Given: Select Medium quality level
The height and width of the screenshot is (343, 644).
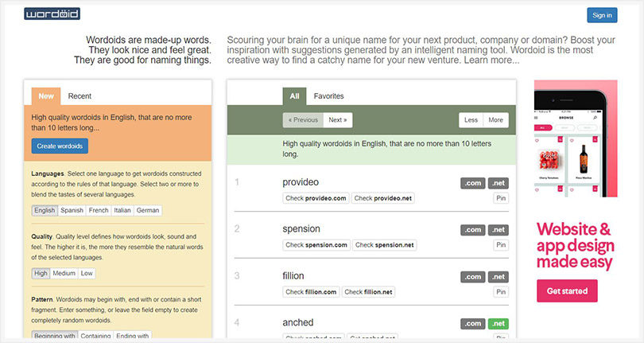Looking at the screenshot, I should 64,273.
